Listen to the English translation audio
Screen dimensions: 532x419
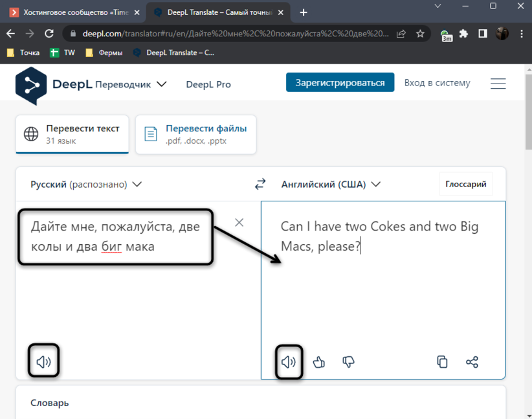click(x=289, y=362)
